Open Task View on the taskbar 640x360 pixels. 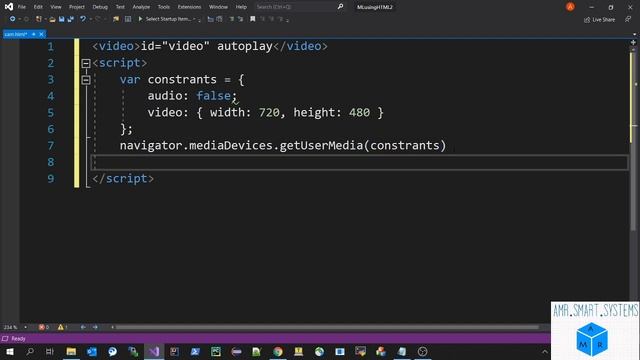coord(50,351)
